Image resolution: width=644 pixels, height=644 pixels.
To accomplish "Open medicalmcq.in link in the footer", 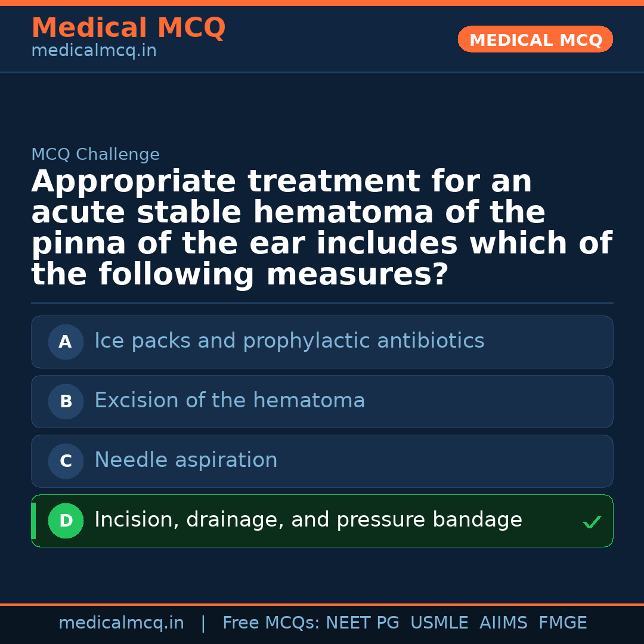I will pyautogui.click(x=121, y=623).
